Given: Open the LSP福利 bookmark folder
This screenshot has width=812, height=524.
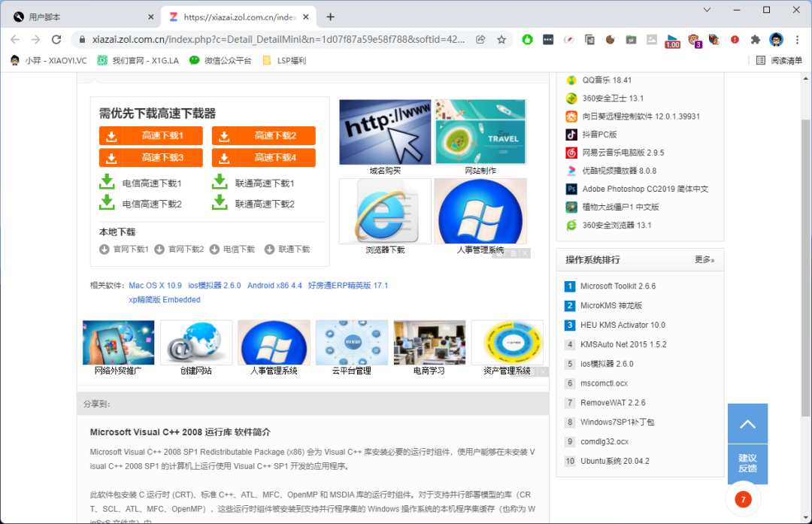Looking at the screenshot, I should click(x=284, y=61).
